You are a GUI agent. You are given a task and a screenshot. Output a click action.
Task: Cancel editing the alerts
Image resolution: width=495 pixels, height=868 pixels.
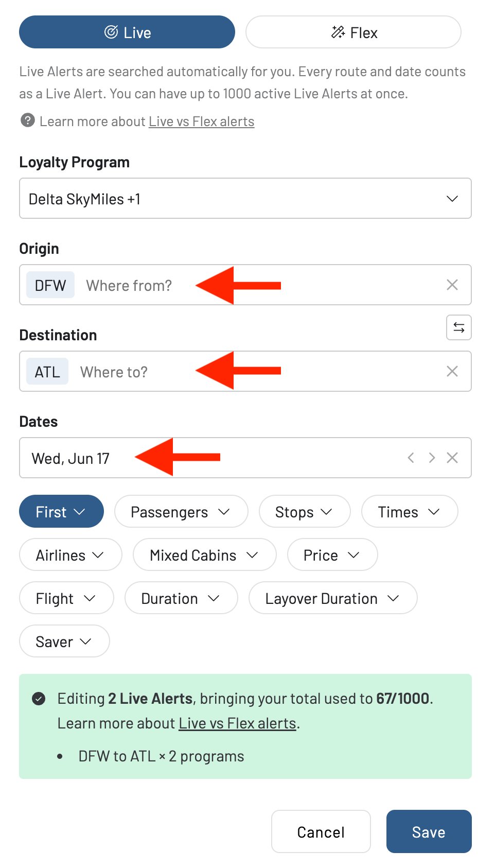pos(321,831)
